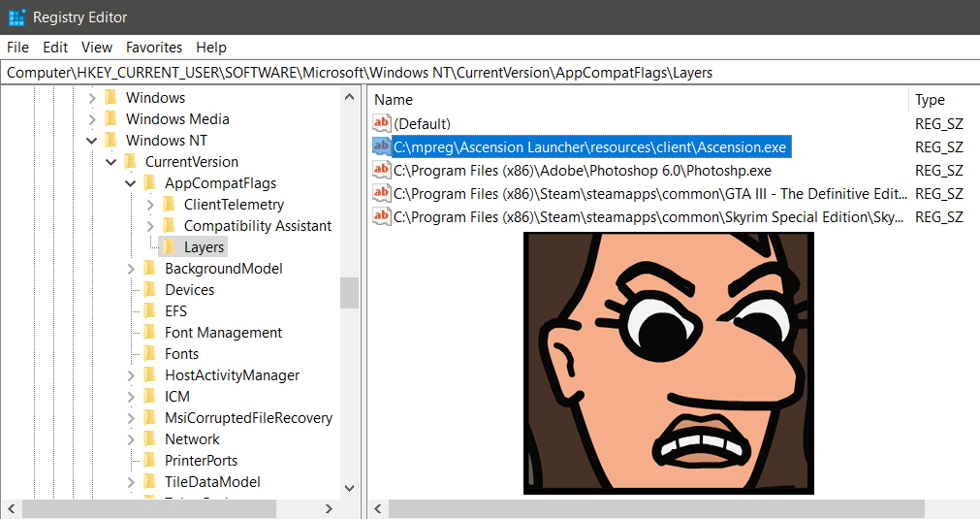Click the PrinterPorts folder icon
980x519 pixels.
[149, 460]
